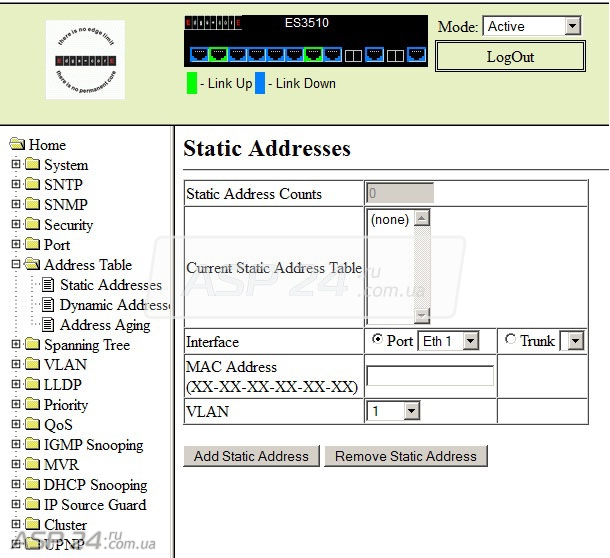
Task: Click the LLDP folder icon
Action: click(x=32, y=384)
